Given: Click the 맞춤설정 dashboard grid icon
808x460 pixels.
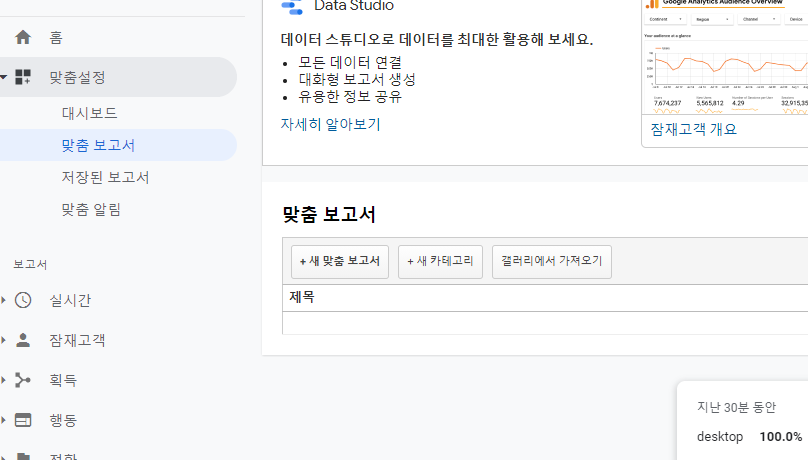Looking at the screenshot, I should tap(23, 77).
